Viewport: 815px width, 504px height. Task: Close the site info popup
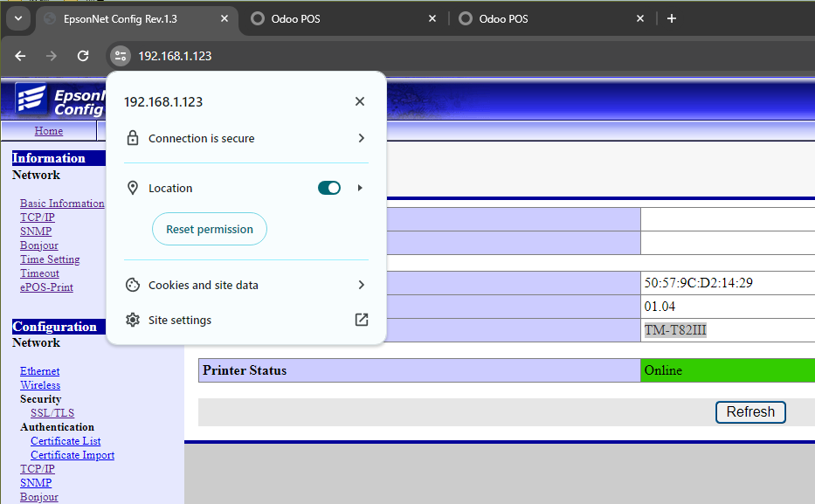(360, 101)
